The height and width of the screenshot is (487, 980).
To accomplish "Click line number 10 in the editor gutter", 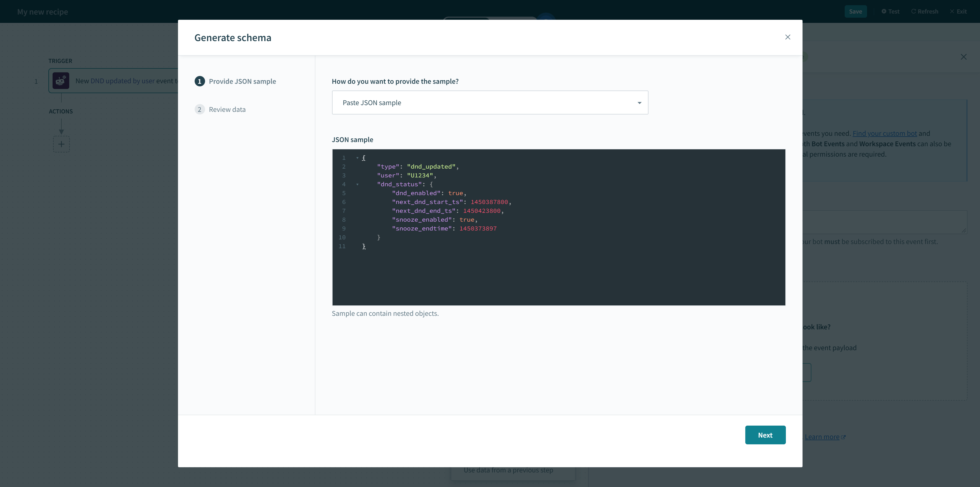I will pyautogui.click(x=342, y=237).
